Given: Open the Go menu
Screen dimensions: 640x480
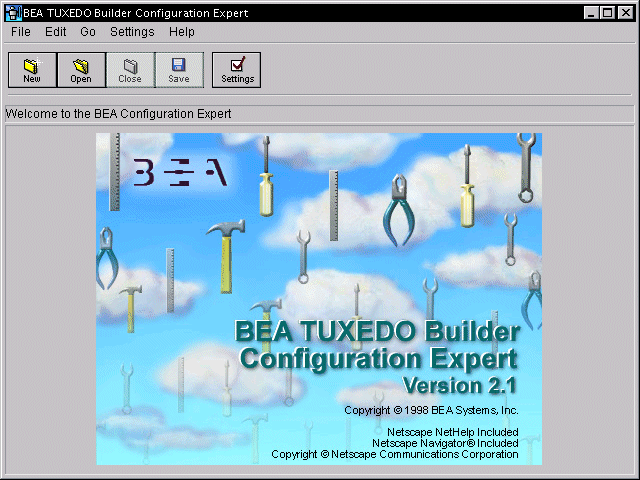Looking at the screenshot, I should 88,32.
